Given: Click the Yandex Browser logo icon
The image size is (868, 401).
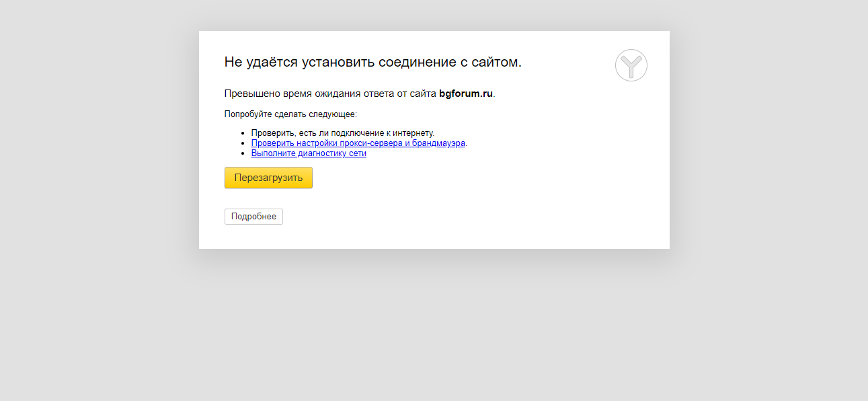Looking at the screenshot, I should pos(631,65).
